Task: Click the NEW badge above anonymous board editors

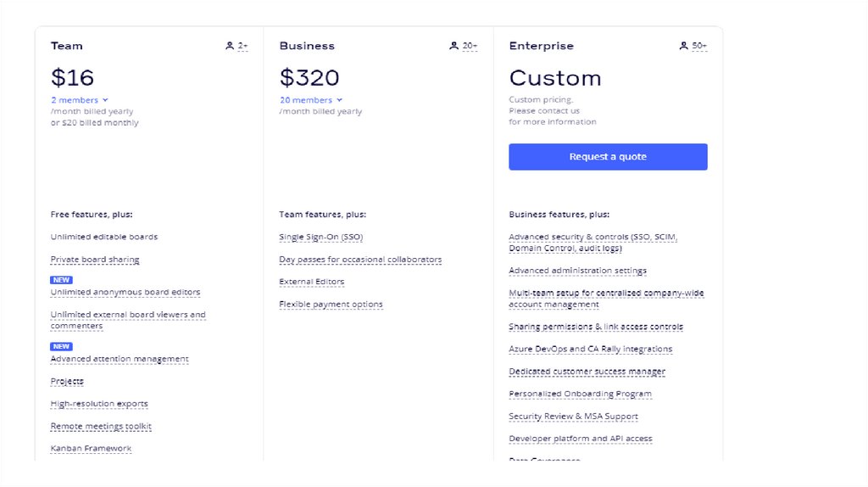Action: [x=61, y=280]
